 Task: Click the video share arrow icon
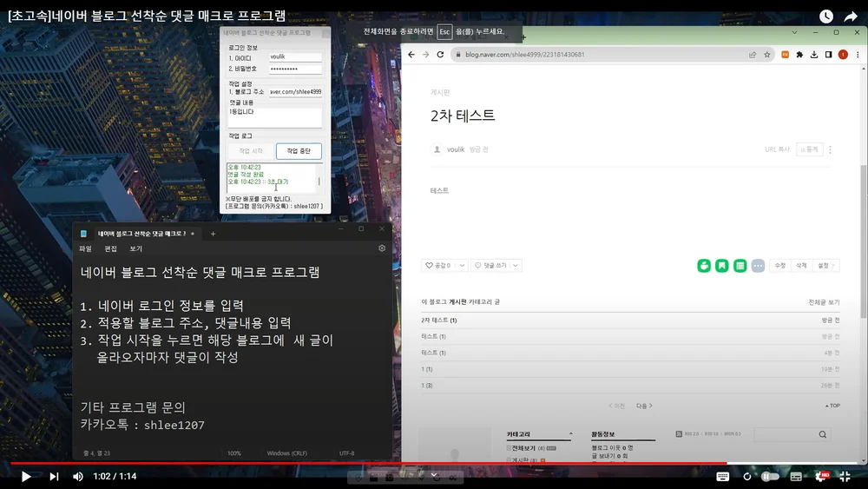(x=851, y=17)
